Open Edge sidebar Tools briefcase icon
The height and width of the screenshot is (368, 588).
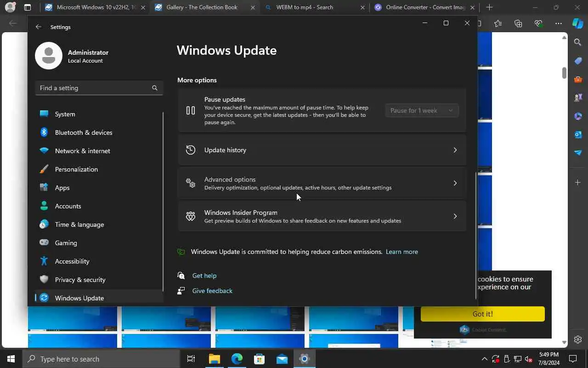pos(578,79)
